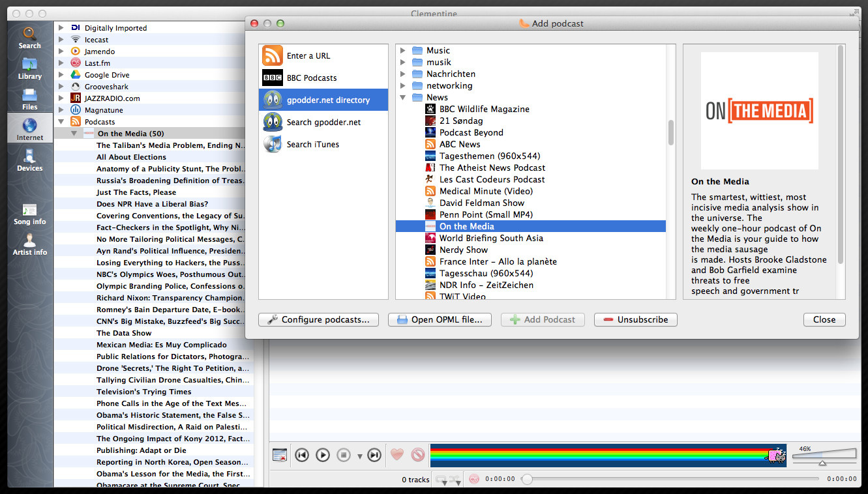Click Configure podcasts button

[318, 320]
